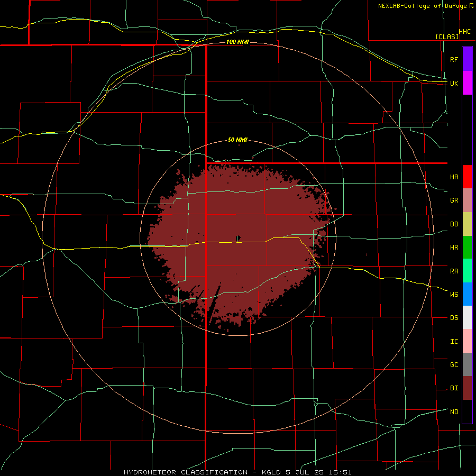
Task: Select the GR pink-brown legend swatch
Action: (467, 200)
